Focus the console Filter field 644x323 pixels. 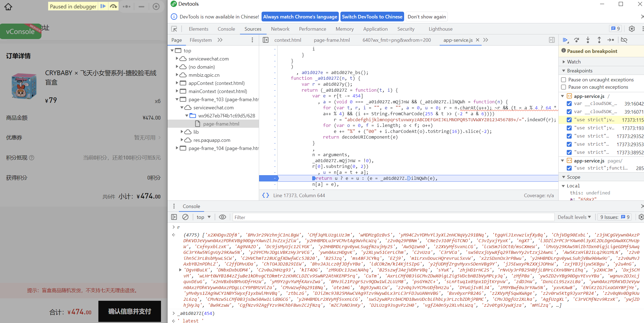point(393,217)
